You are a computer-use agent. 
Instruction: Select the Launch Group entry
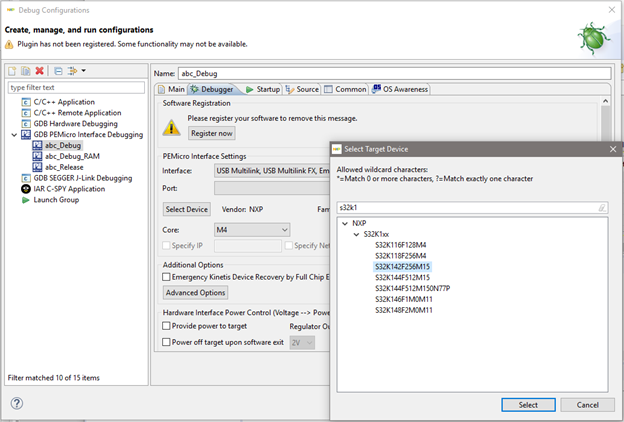(x=56, y=199)
